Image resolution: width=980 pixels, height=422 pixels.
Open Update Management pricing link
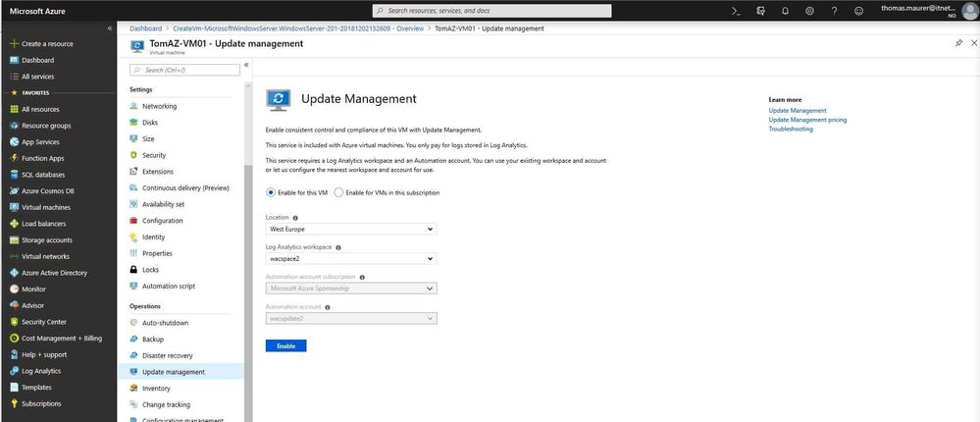pos(807,120)
